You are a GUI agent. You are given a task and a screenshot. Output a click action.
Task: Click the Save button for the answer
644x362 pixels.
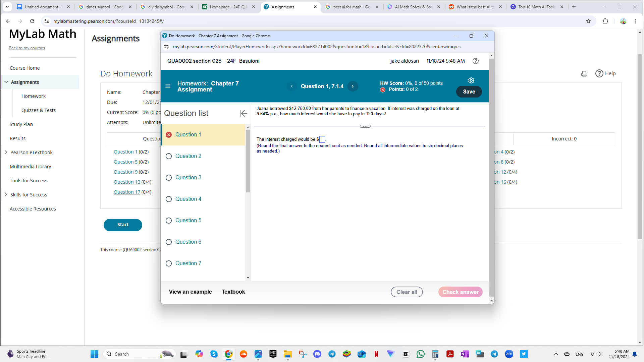point(469,92)
